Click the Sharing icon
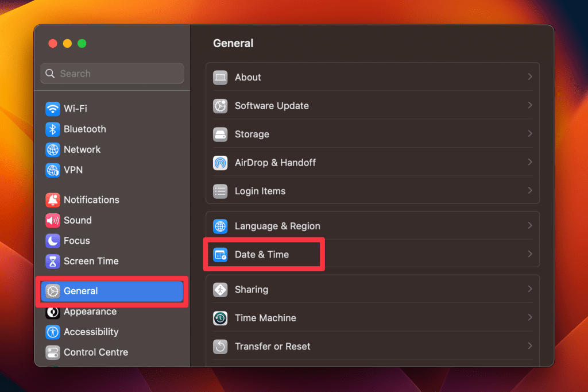The height and width of the screenshot is (392, 588). tap(220, 290)
